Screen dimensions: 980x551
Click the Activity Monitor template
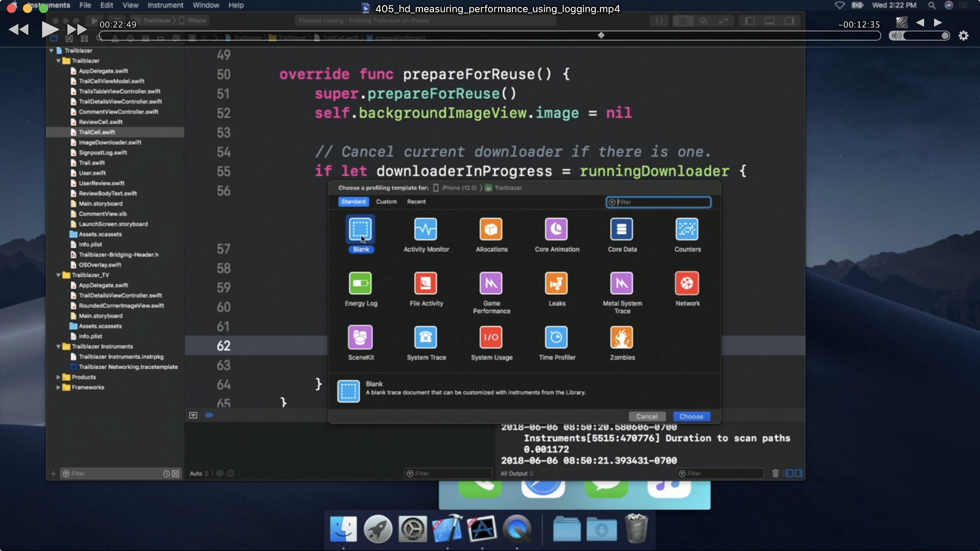click(x=426, y=229)
